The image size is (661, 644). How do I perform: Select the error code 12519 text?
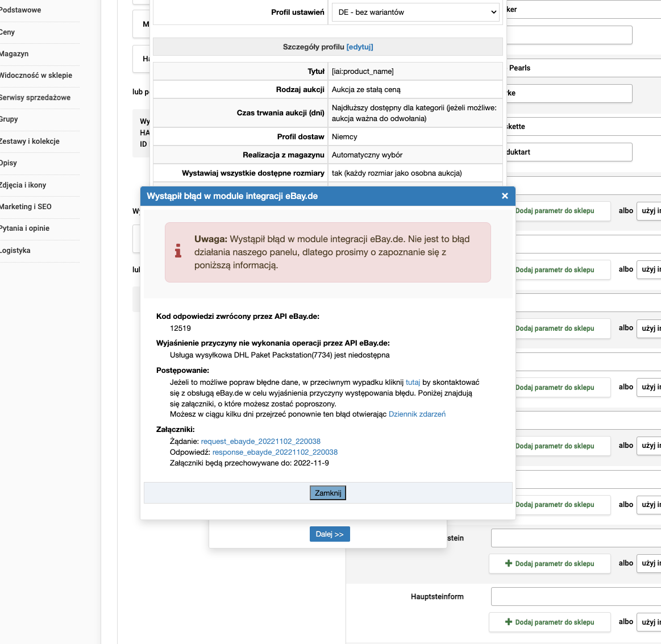coord(180,329)
